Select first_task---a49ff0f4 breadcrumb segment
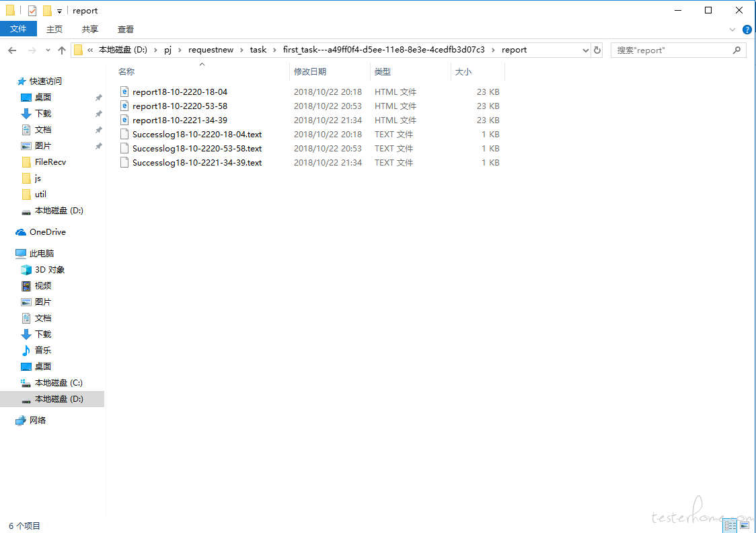This screenshot has height=533, width=756. pos(384,50)
